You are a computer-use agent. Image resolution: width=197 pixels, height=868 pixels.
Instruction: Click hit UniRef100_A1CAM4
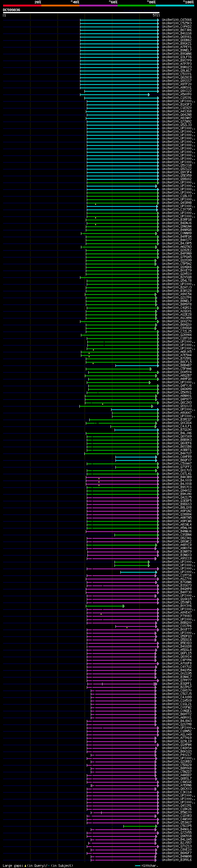[x=177, y=318]
